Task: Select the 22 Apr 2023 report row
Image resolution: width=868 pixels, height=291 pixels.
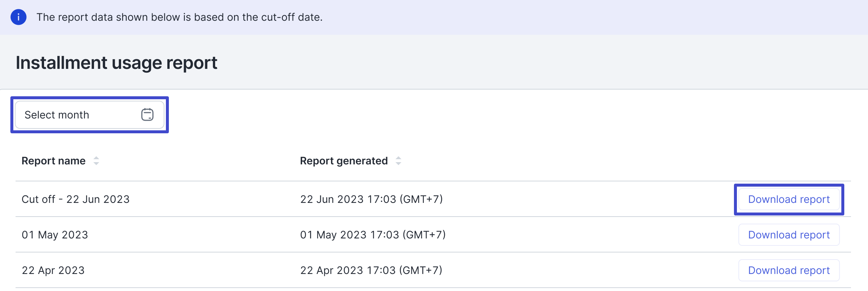Action: (x=53, y=270)
